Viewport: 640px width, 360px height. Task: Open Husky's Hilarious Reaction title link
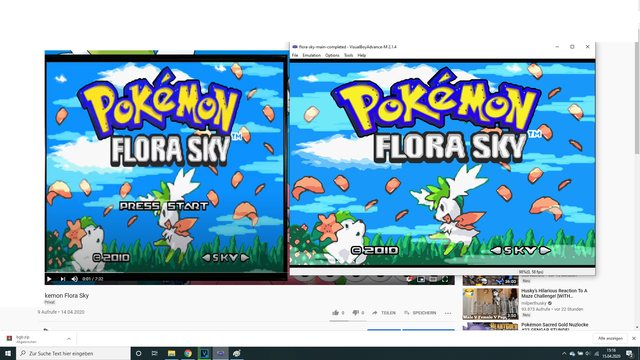click(554, 293)
